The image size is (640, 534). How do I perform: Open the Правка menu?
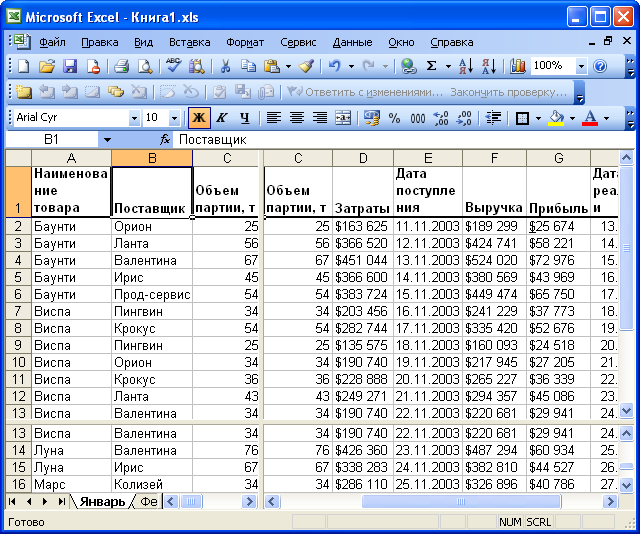(100, 42)
